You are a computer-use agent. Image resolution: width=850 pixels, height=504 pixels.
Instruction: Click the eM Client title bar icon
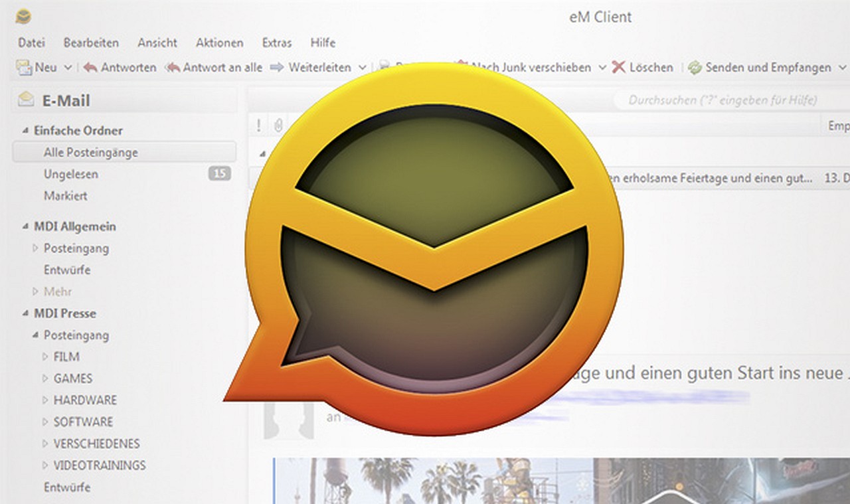click(x=23, y=17)
